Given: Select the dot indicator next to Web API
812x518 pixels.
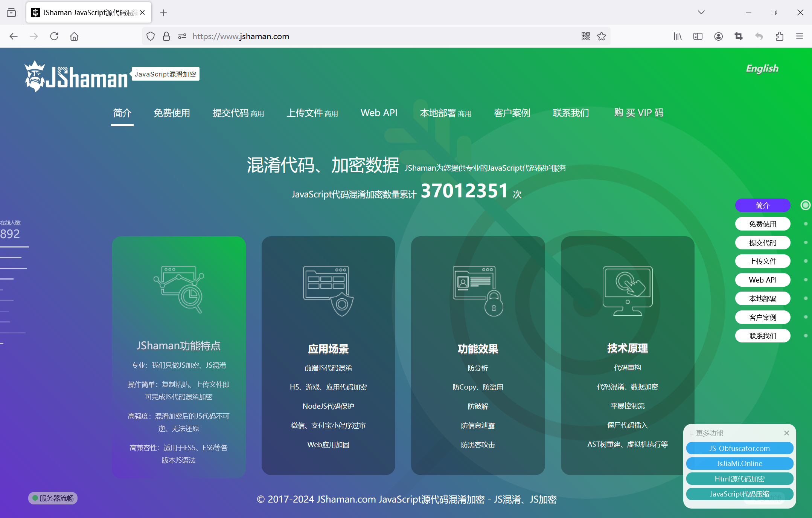Looking at the screenshot, I should (805, 280).
